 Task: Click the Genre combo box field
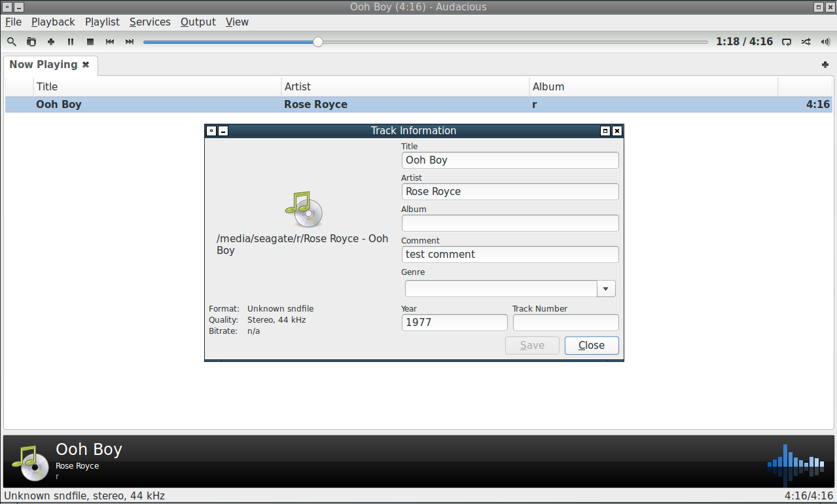click(501, 289)
